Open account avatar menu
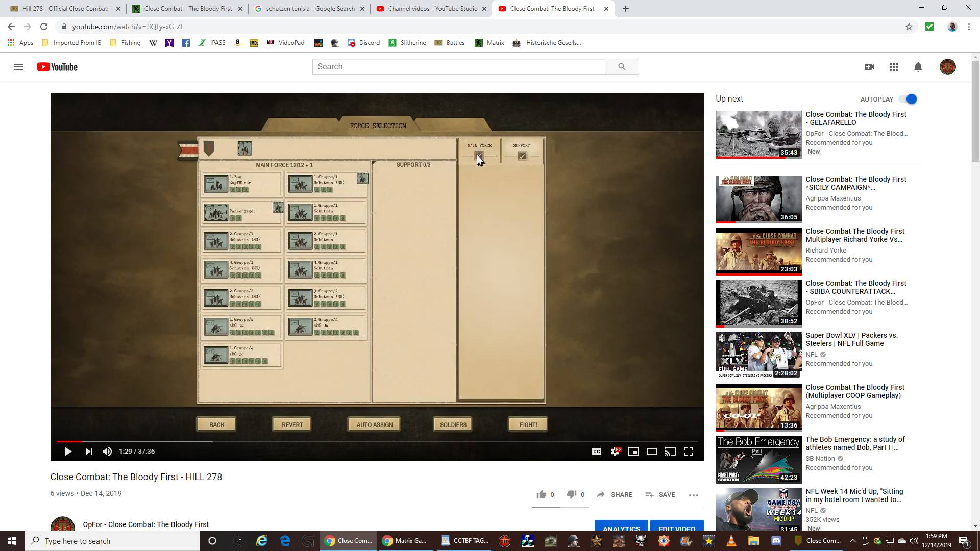The width and height of the screenshot is (980, 551). click(948, 67)
